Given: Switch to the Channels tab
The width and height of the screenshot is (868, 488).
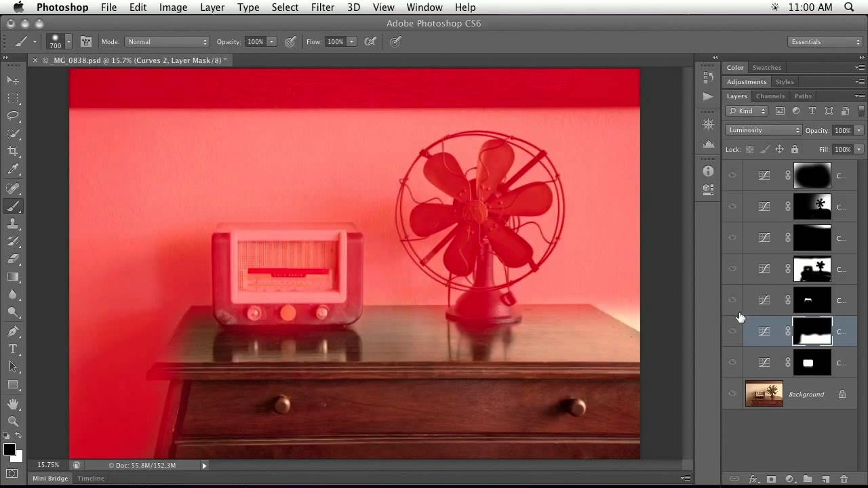Looking at the screenshot, I should pyautogui.click(x=770, y=96).
